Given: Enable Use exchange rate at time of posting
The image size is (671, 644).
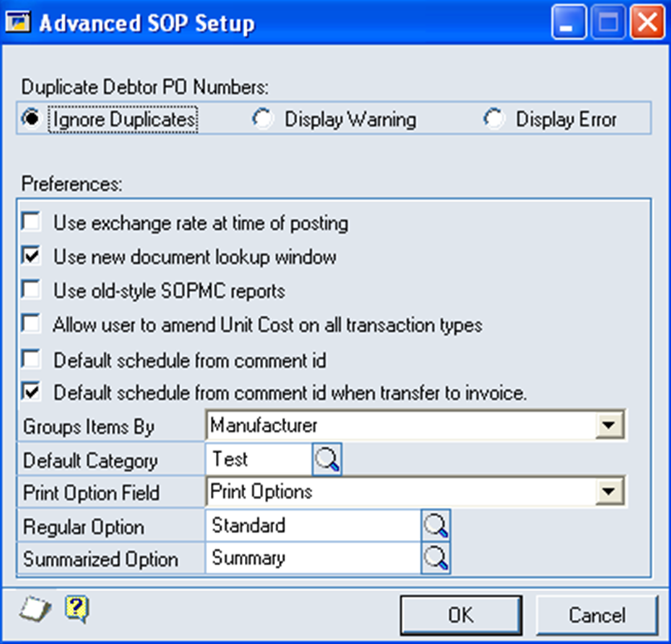Looking at the screenshot, I should click(32, 223).
